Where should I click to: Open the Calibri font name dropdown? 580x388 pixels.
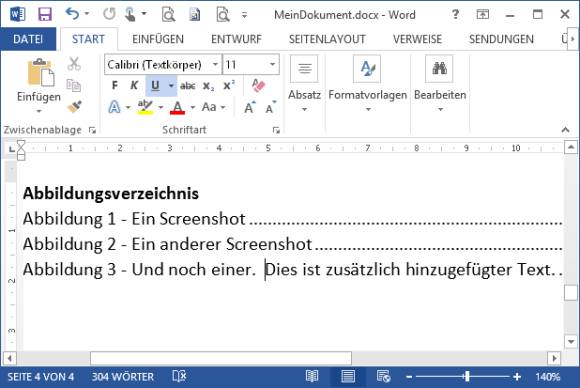(215, 65)
